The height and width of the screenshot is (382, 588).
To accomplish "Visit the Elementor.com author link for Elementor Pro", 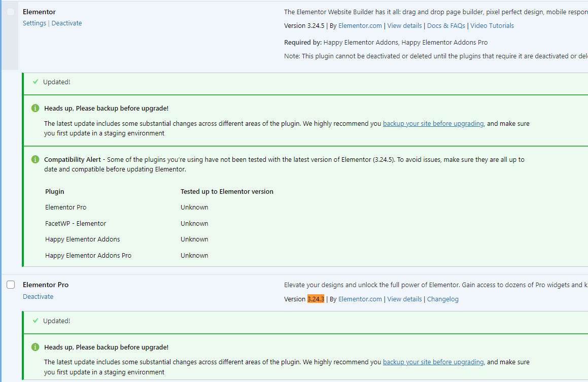I will [x=360, y=299].
